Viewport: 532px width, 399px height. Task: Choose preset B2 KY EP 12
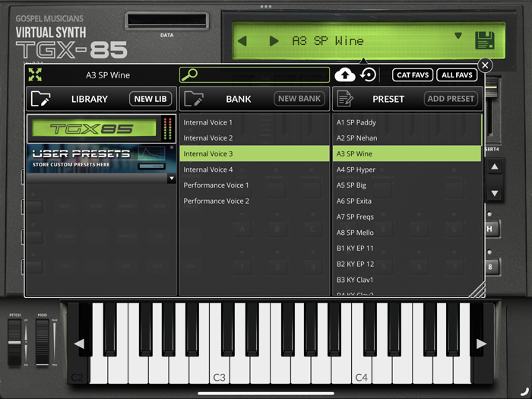(407, 264)
